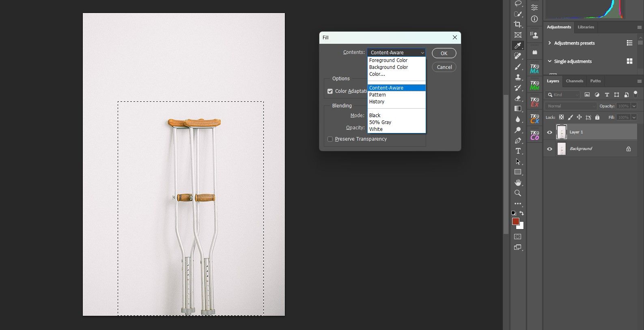Reset default foreground and background colors
This screenshot has width=644, height=330.
pos(514,213)
